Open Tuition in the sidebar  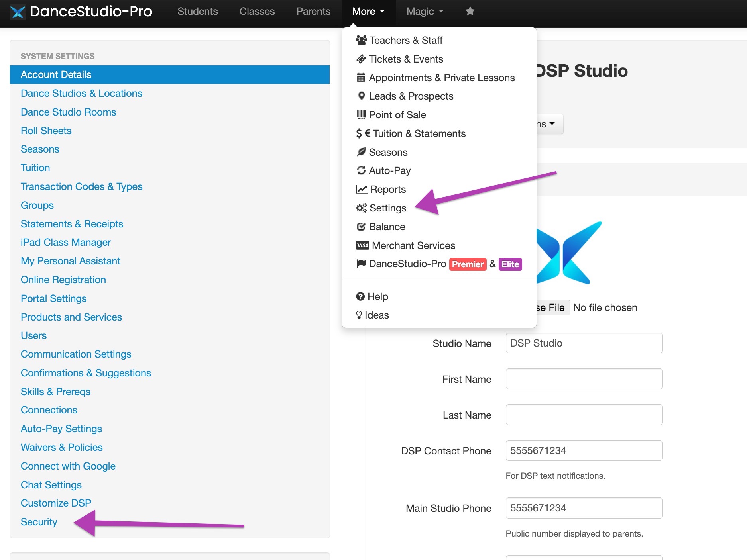tap(35, 168)
